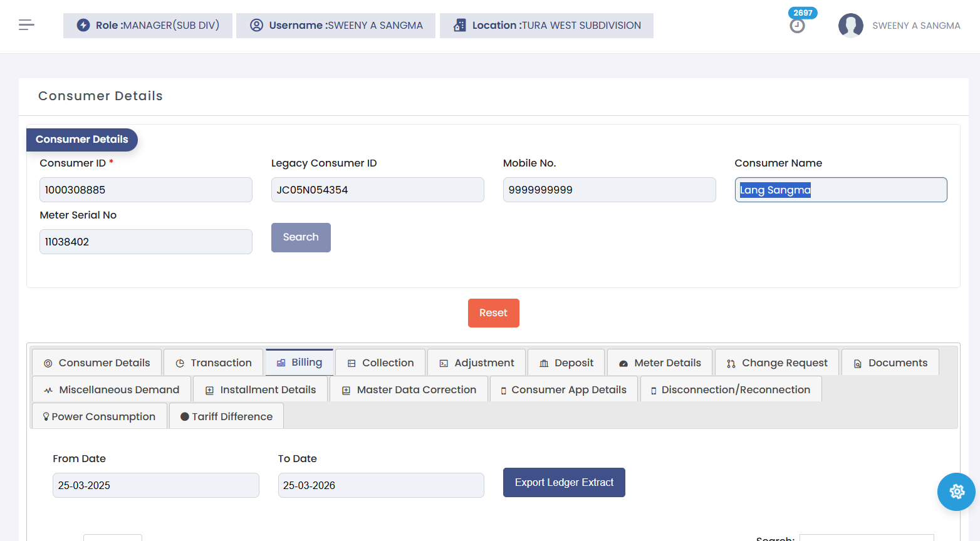Open the Installment Details tab
980x541 pixels.
click(261, 389)
